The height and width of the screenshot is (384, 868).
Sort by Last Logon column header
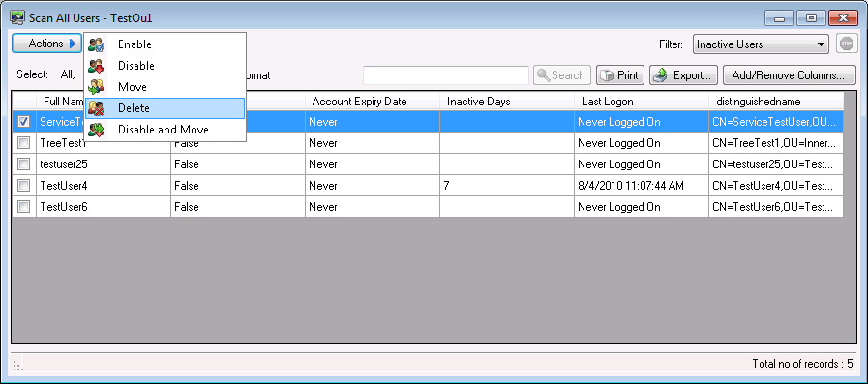642,102
